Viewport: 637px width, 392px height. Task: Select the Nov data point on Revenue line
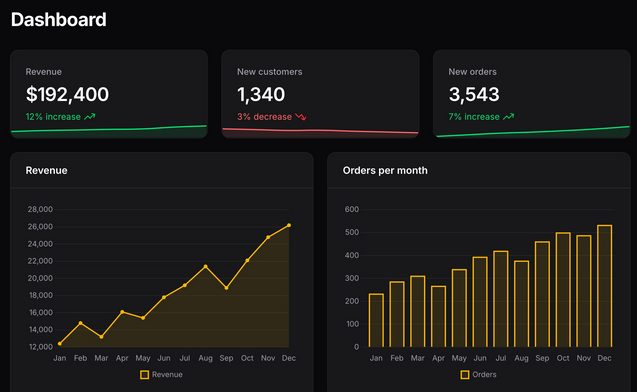tap(268, 237)
